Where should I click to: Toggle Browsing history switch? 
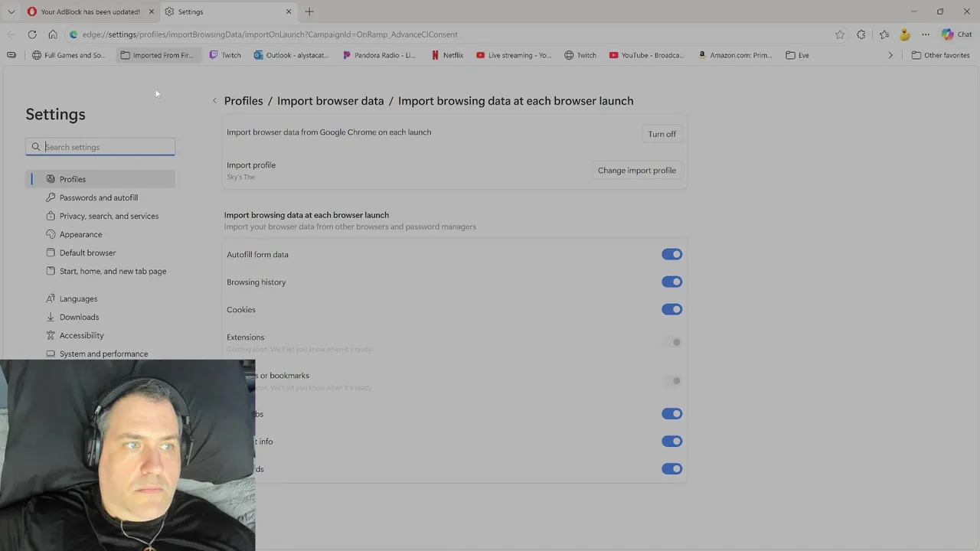(671, 282)
